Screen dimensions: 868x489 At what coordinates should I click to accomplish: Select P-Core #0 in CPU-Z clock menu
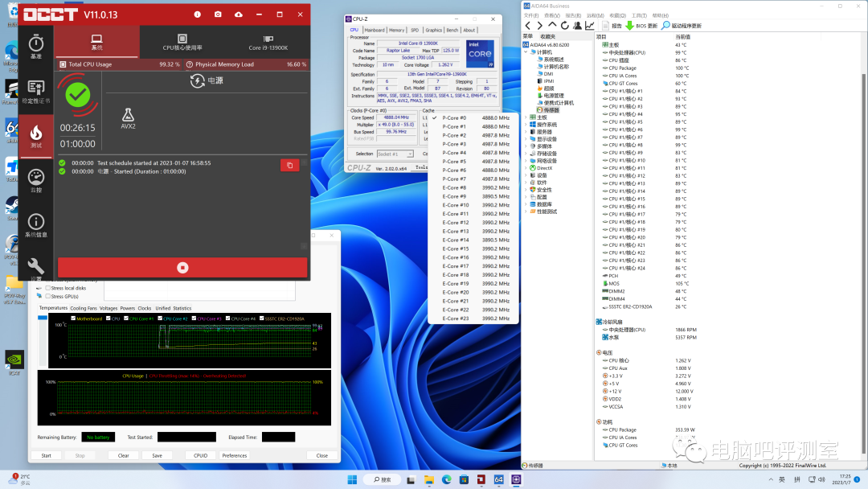pos(473,118)
